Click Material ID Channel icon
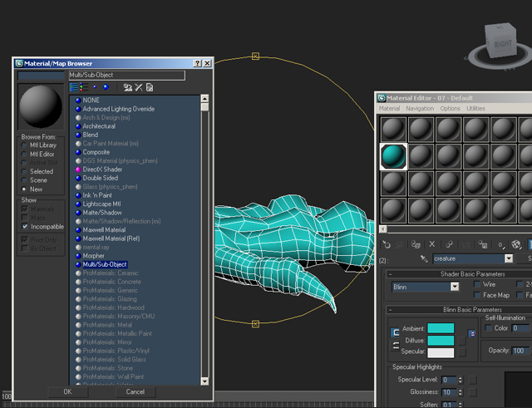The image size is (532, 408). pyautogui.click(x=500, y=245)
